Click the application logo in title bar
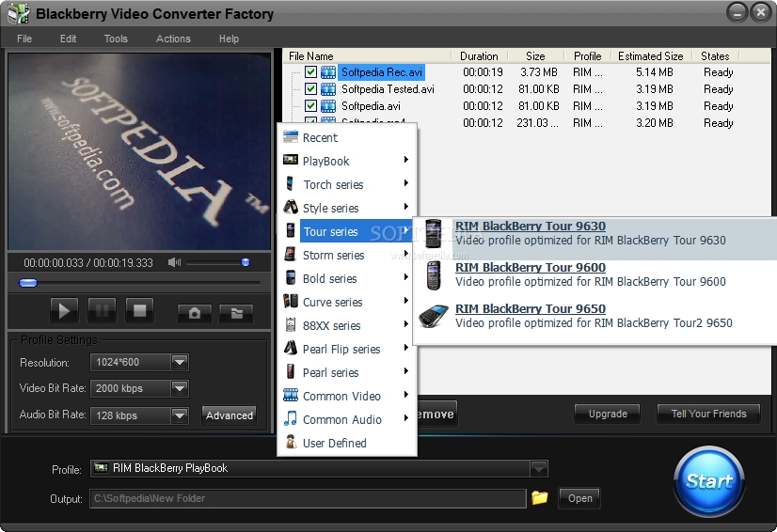This screenshot has width=777, height=532. click(x=19, y=13)
